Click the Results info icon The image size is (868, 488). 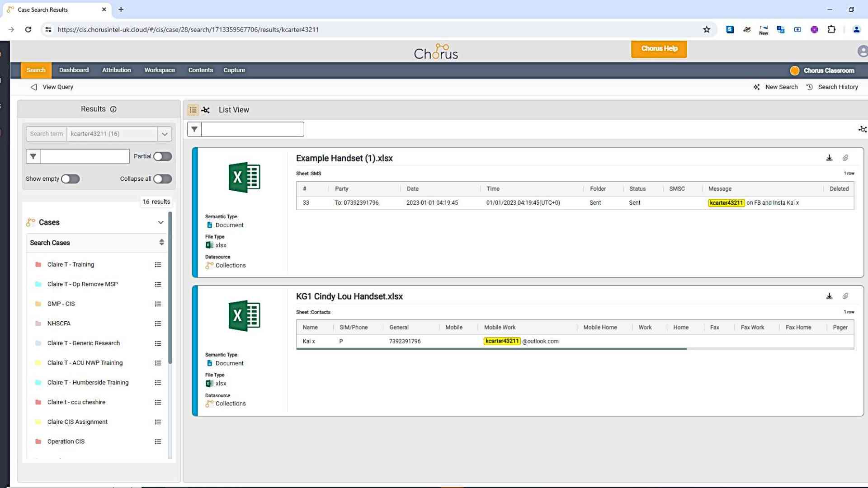(x=113, y=109)
